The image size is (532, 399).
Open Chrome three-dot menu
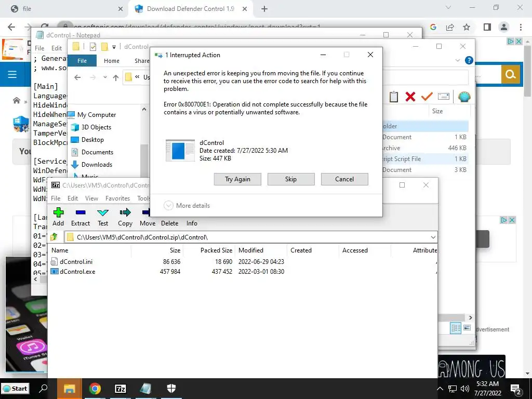pos(521,27)
